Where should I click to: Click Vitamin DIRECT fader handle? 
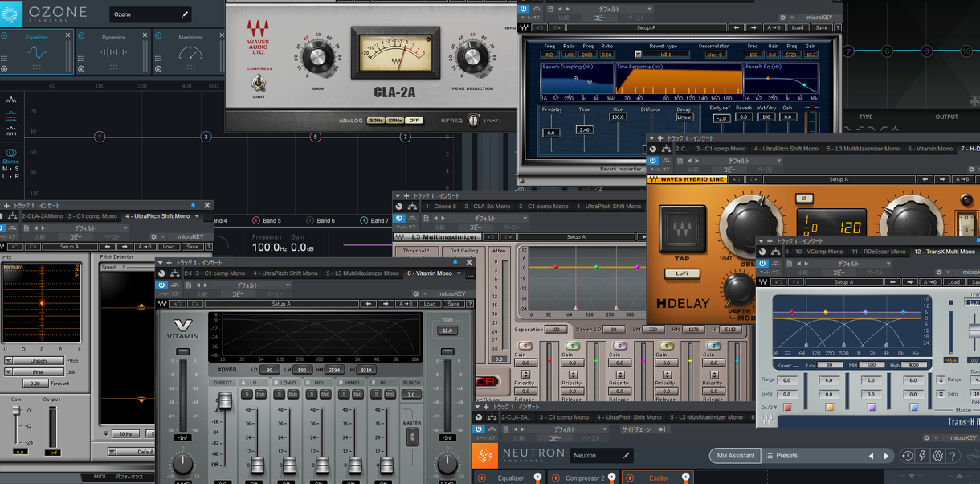[x=224, y=400]
